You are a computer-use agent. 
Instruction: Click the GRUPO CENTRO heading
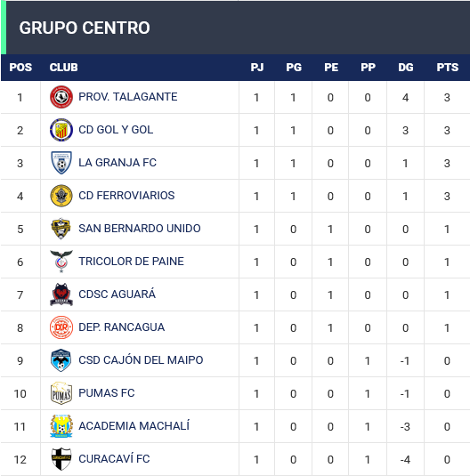pyautogui.click(x=85, y=28)
